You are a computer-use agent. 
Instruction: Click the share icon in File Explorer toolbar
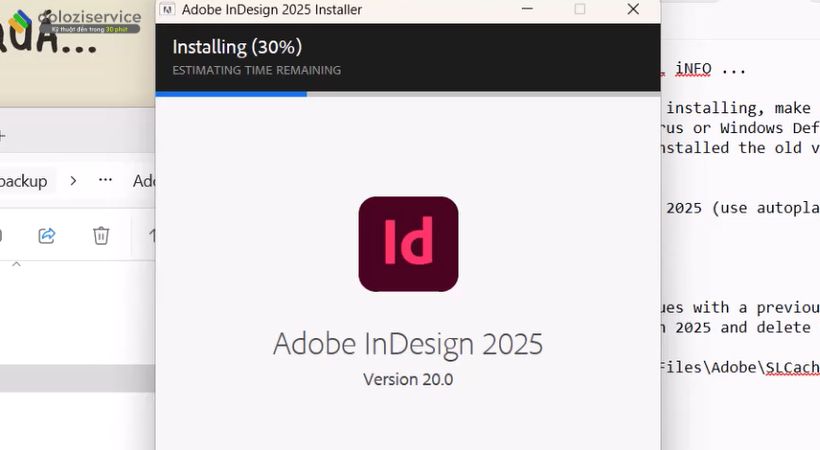(x=47, y=235)
